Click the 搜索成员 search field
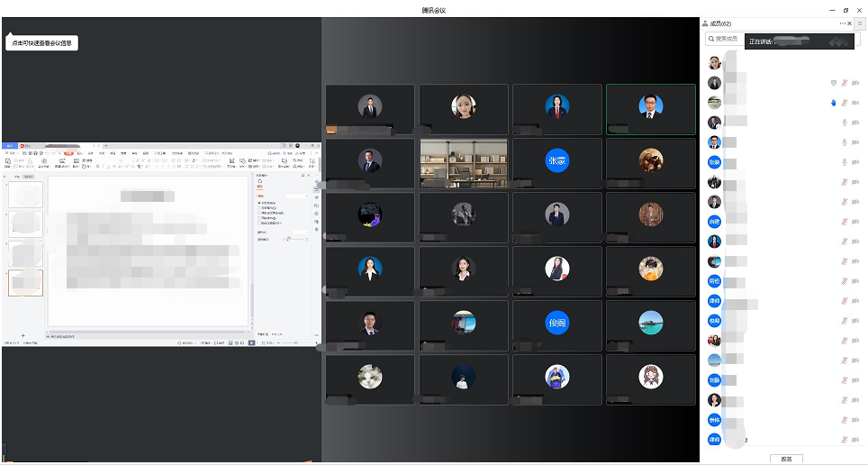Viewport: 868px width, 465px height. click(x=728, y=39)
